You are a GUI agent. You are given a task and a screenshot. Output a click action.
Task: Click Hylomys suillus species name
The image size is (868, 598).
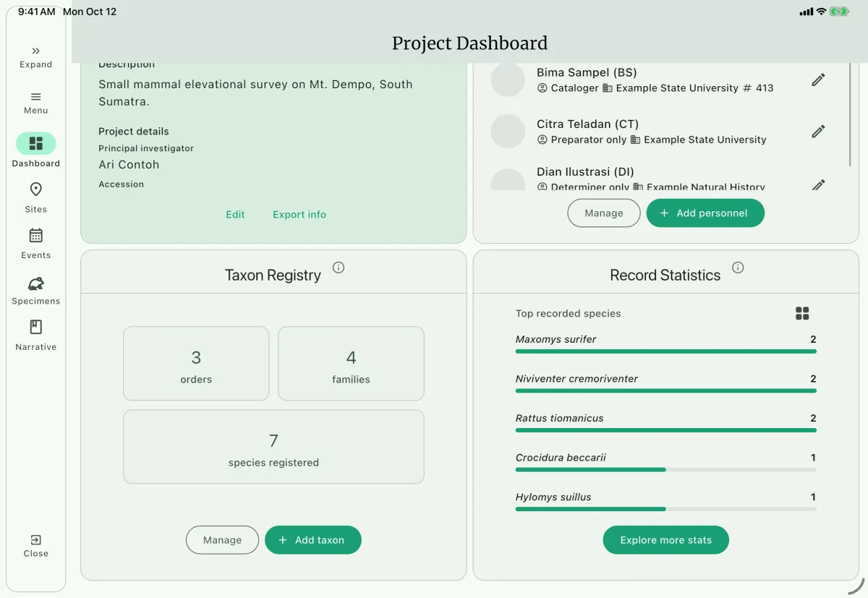553,497
